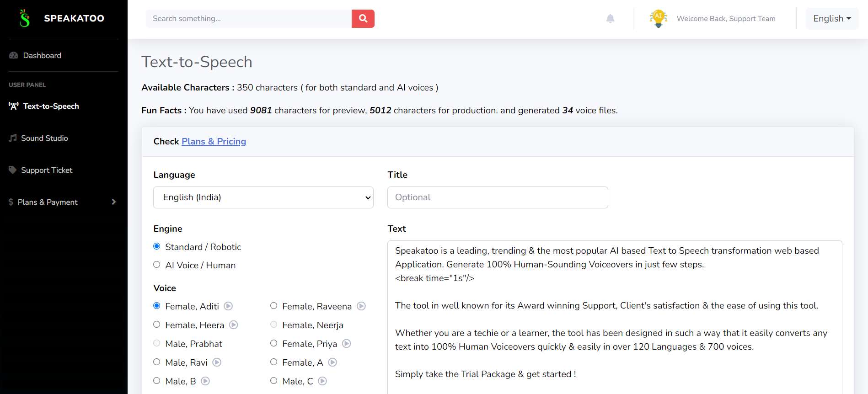Choose the Female, Priya voice radio

click(x=274, y=343)
